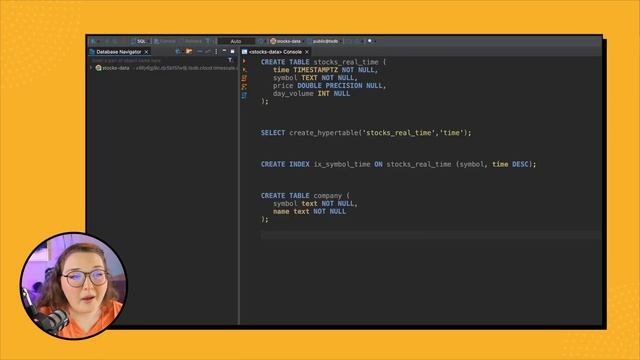Execute statement in new tab icon
This screenshot has height=360, width=640.
pyautogui.click(x=244, y=69)
